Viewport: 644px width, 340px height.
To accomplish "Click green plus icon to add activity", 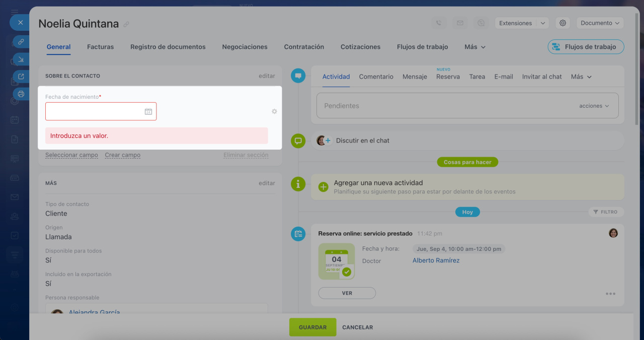I will (324, 187).
